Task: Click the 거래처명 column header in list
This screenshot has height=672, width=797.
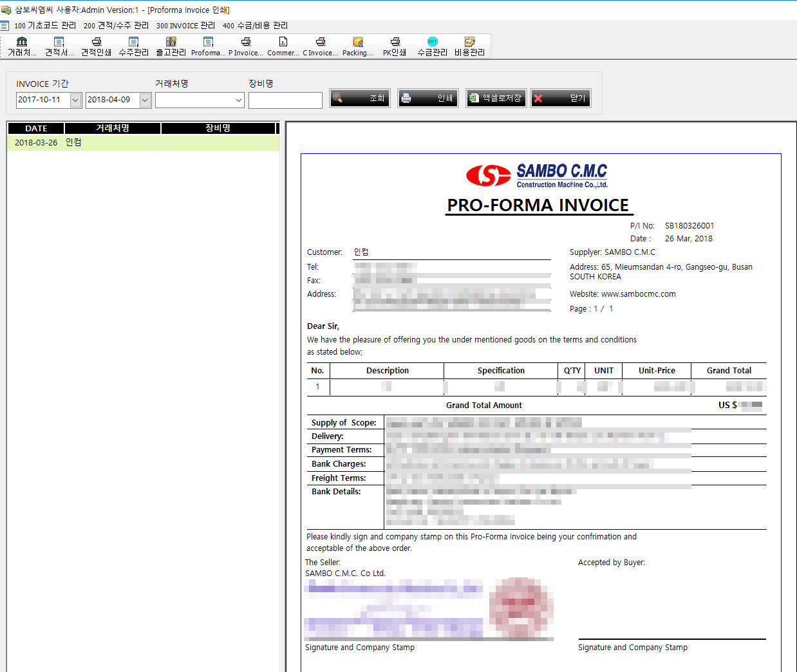Action: [113, 128]
